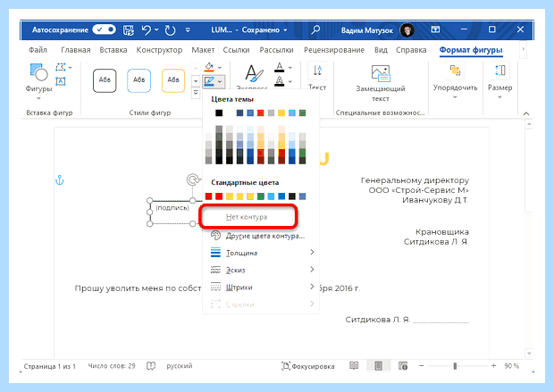Click the anchor icon in the margin
Screen dimensions: 554x392
coord(59,180)
